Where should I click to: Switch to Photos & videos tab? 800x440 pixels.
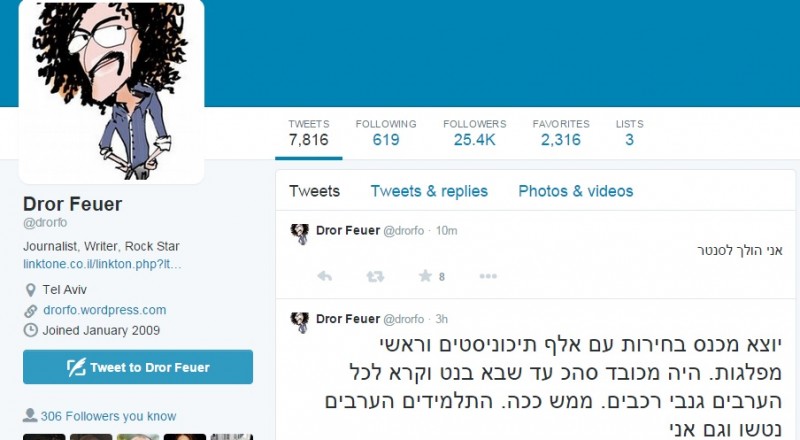click(576, 191)
